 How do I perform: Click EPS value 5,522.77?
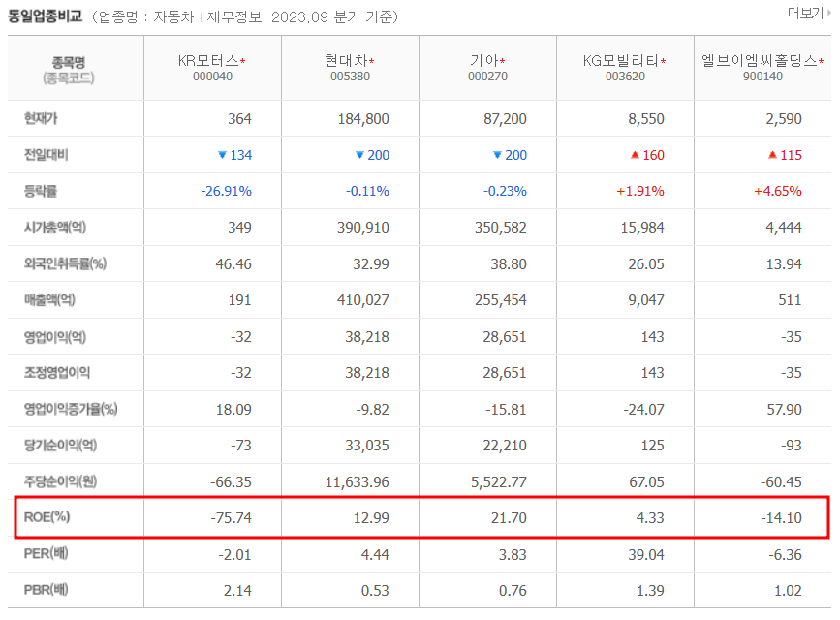[x=499, y=482]
